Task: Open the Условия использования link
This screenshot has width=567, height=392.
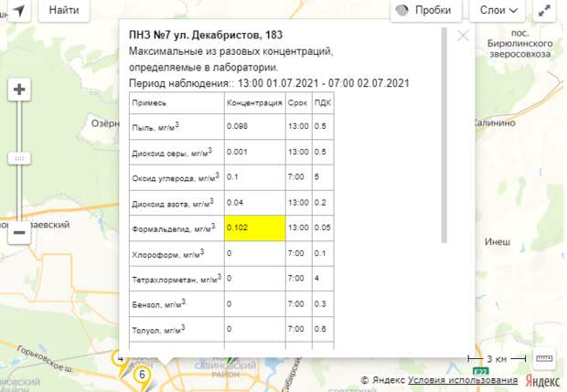Action: tap(463, 380)
